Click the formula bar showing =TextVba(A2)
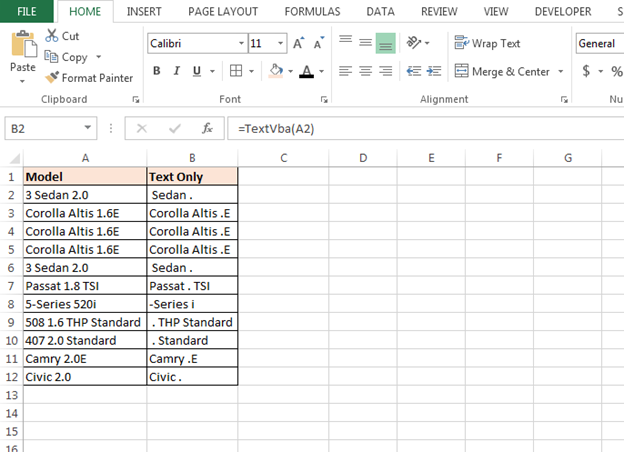The image size is (624, 452). (426, 129)
